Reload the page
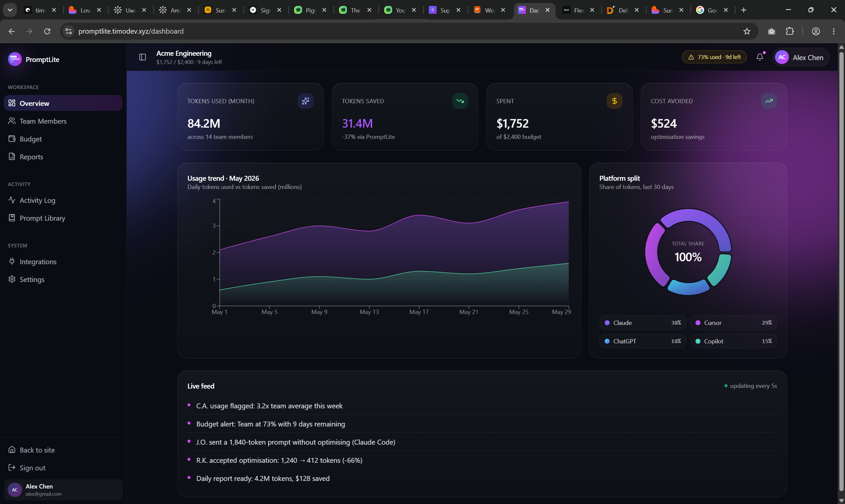This screenshot has width=845, height=504. (47, 31)
